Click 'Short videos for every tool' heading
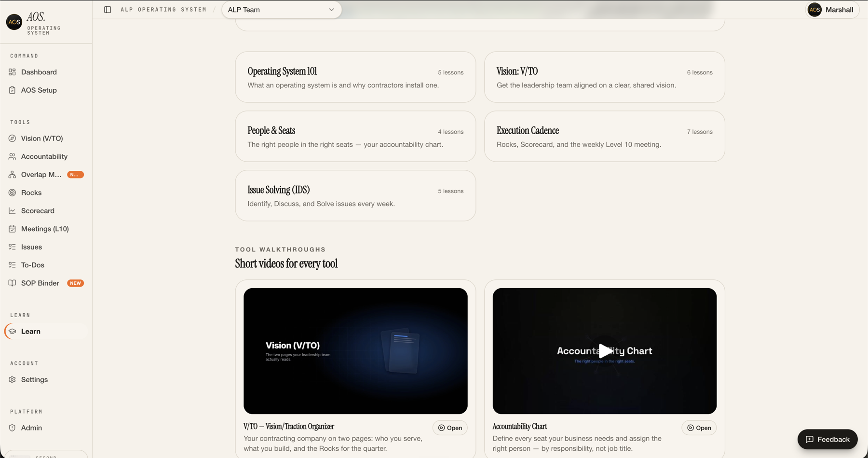Image resolution: width=868 pixels, height=458 pixels. pyautogui.click(x=286, y=264)
